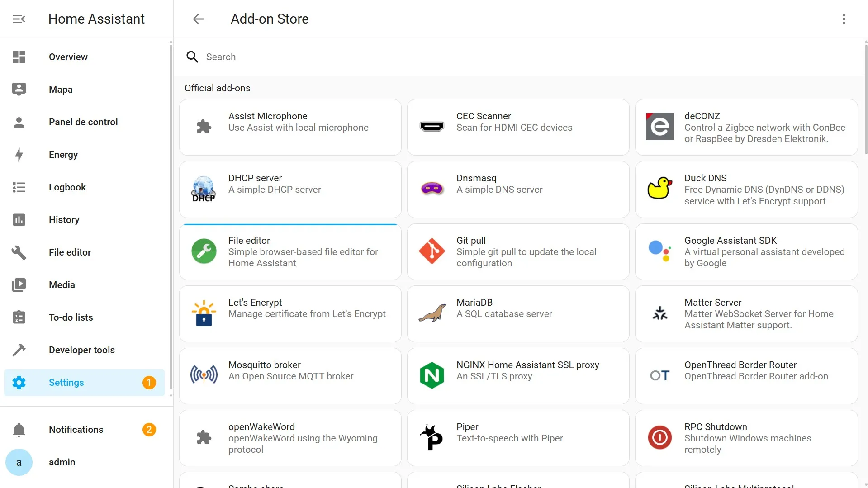Click the Dnsmasq purple mask icon

432,188
